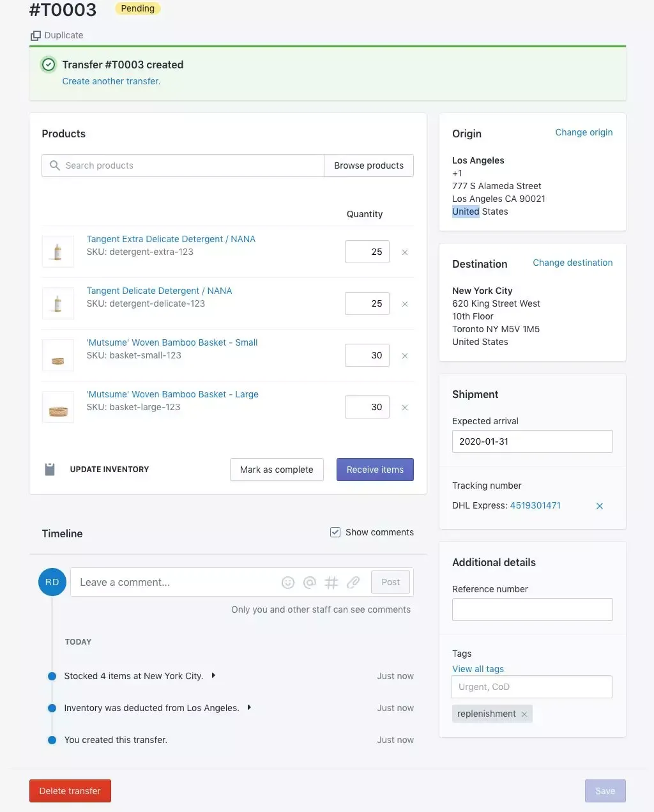Mention staff with the @ icon
This screenshot has width=654, height=812.
(310, 583)
